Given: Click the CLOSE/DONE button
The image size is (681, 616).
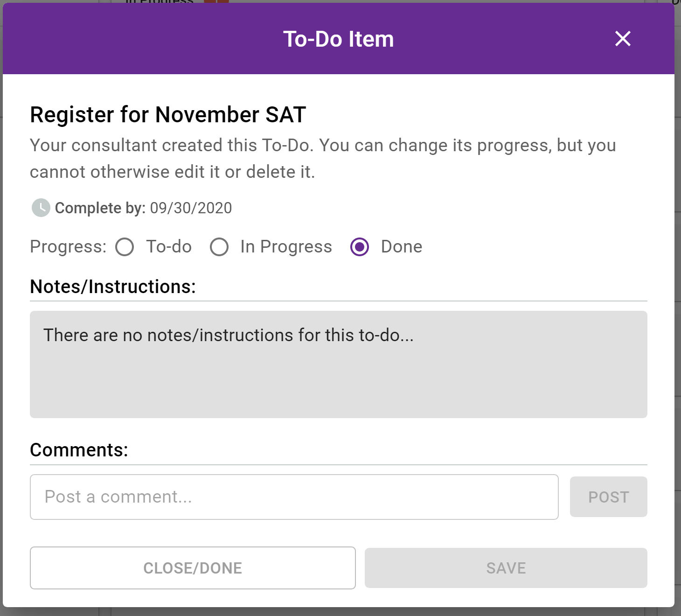Looking at the screenshot, I should click(x=193, y=568).
